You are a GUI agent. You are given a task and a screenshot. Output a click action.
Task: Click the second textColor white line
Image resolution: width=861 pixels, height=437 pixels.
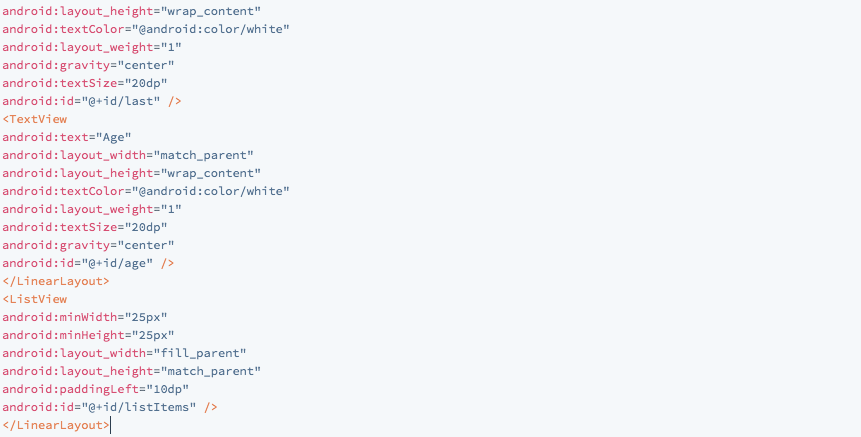(x=146, y=192)
